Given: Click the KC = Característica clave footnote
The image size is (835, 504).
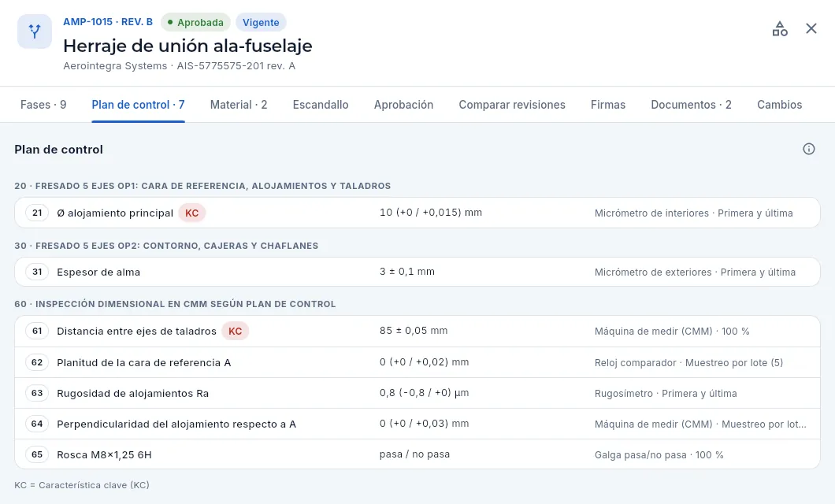Looking at the screenshot, I should tap(82, 485).
